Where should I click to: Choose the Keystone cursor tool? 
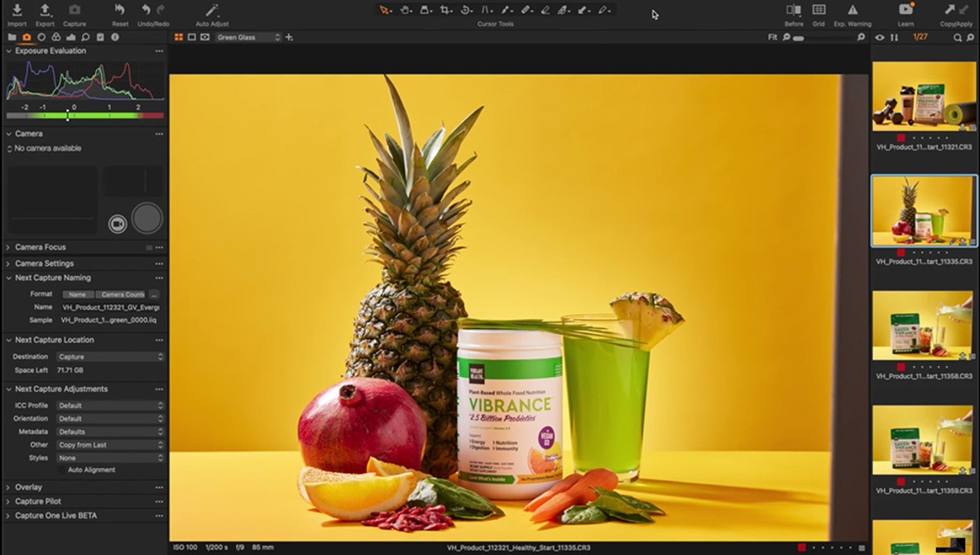point(485,10)
